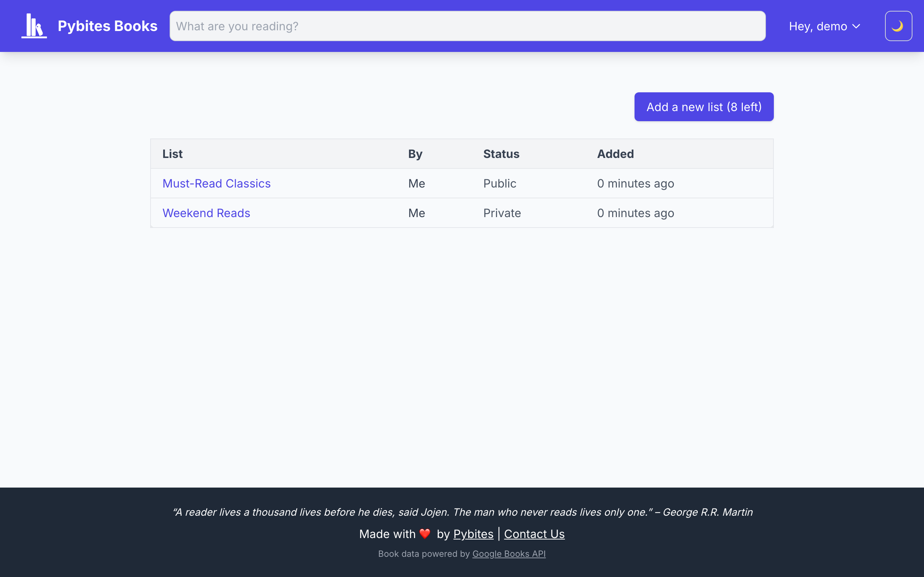Click the red heart icon in the footer
924x577 pixels.
pos(424,533)
